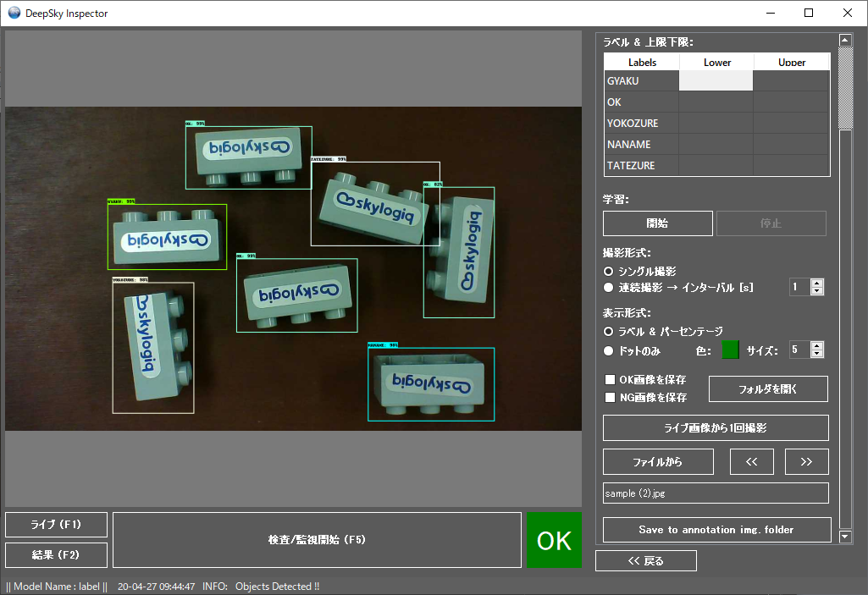Maximize the DeepSky Inspector window
This screenshot has height=595, width=868.
[x=809, y=13]
